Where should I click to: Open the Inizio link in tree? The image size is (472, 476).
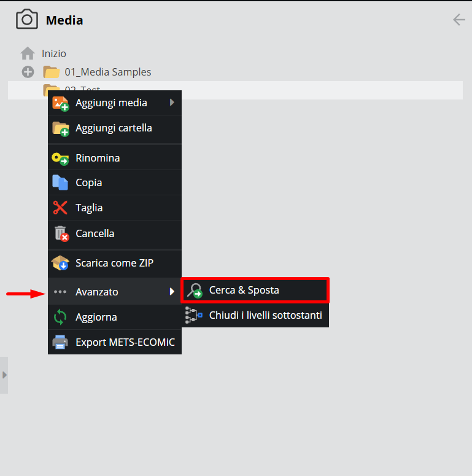pyautogui.click(x=54, y=53)
